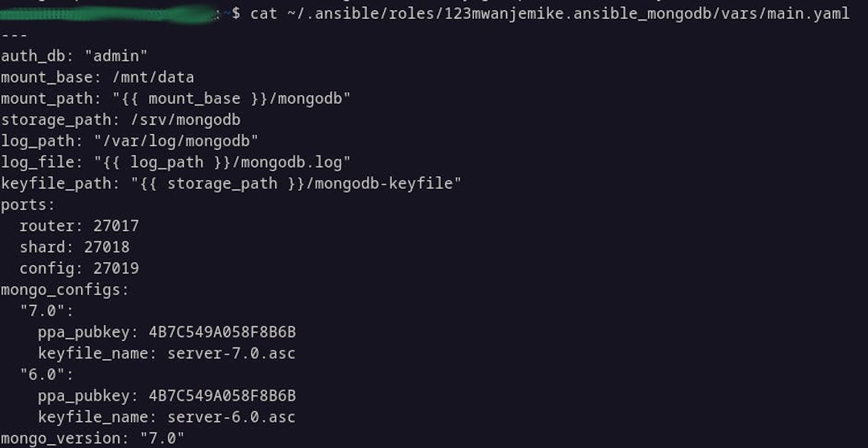Click the mongo_version "7.0" line
The width and height of the screenshot is (868, 448).
93,438
